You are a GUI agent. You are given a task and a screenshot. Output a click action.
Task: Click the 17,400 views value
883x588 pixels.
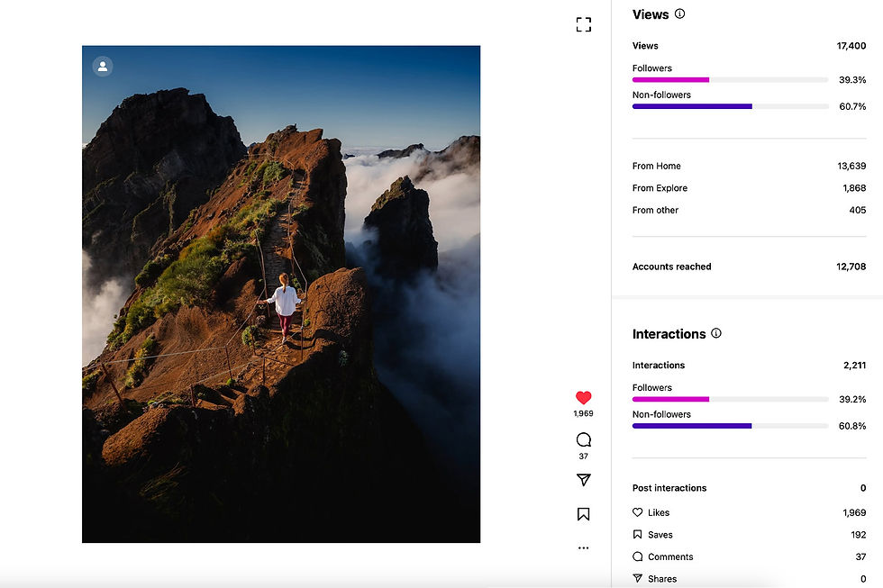point(851,46)
